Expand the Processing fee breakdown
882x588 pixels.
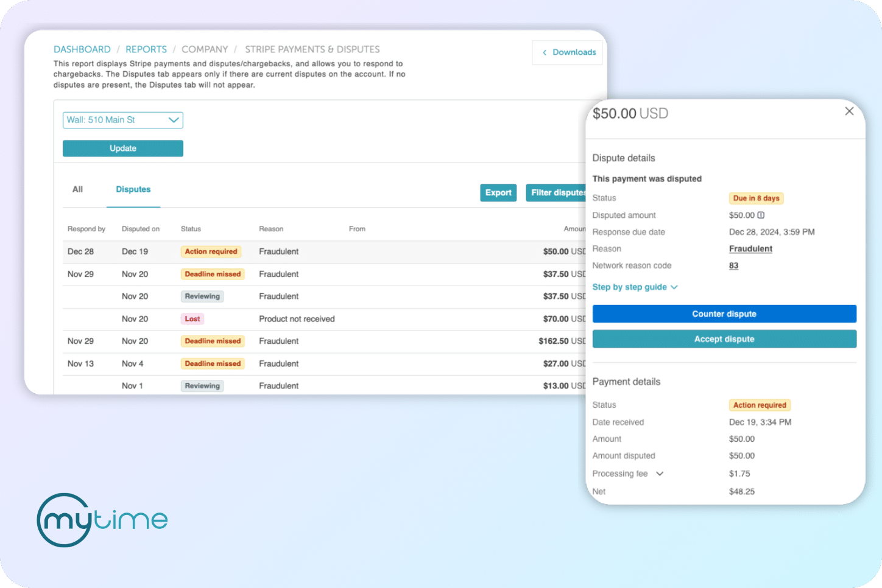click(x=660, y=474)
